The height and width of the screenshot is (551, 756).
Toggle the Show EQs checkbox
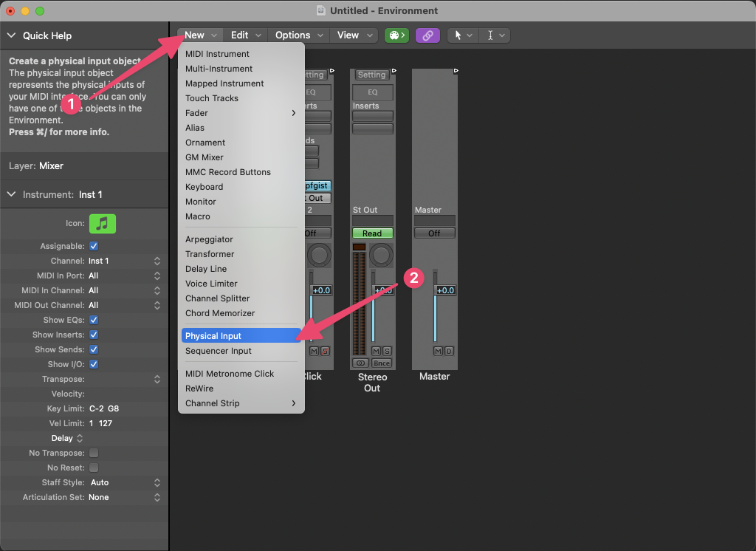pyautogui.click(x=94, y=320)
